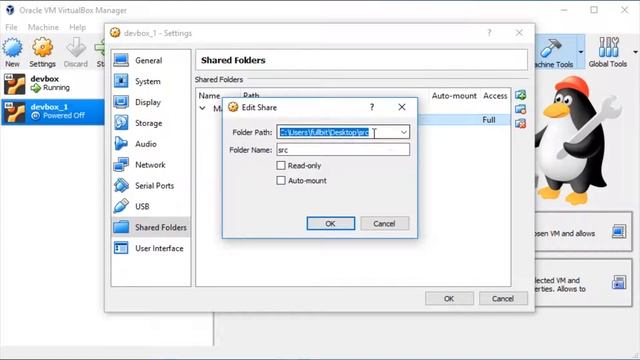Click the Edit Share help question mark
Screen dimensions: 640x360
click(372, 107)
